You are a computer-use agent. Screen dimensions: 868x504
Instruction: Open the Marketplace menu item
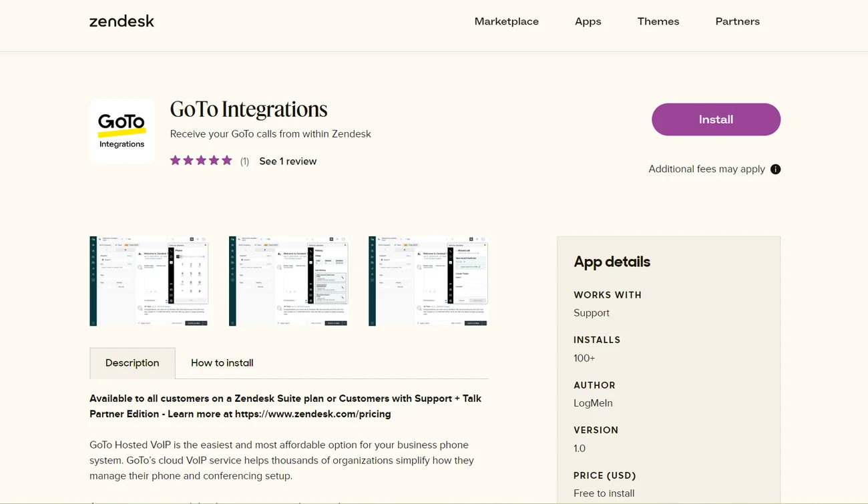click(x=506, y=21)
